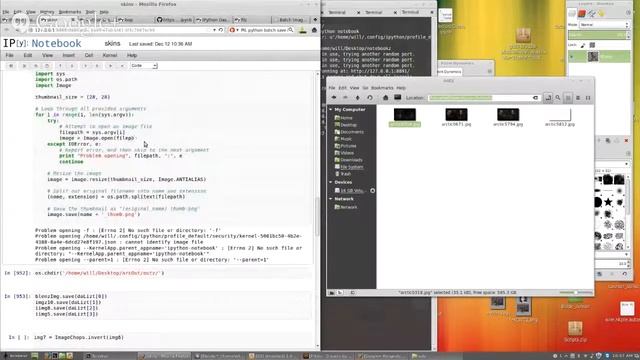Click notebook name 'skins' to rename
The width and height of the screenshot is (640, 360).
click(x=112, y=43)
